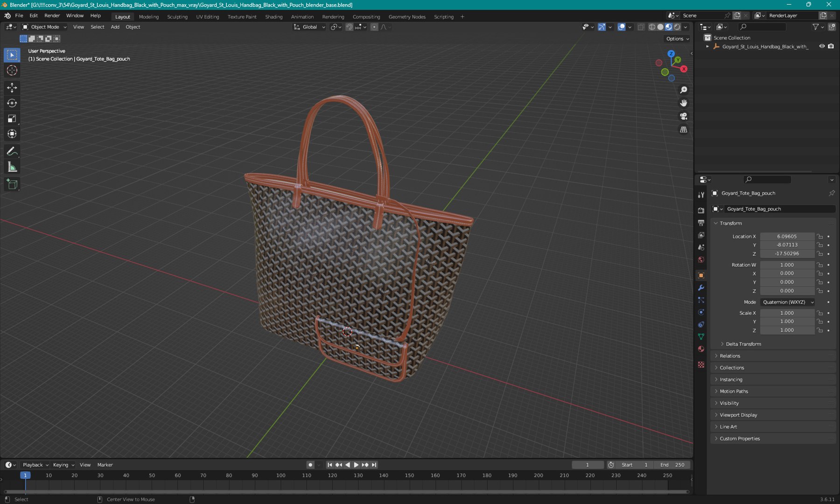Select the Move tool
840x504 pixels.
12,87
